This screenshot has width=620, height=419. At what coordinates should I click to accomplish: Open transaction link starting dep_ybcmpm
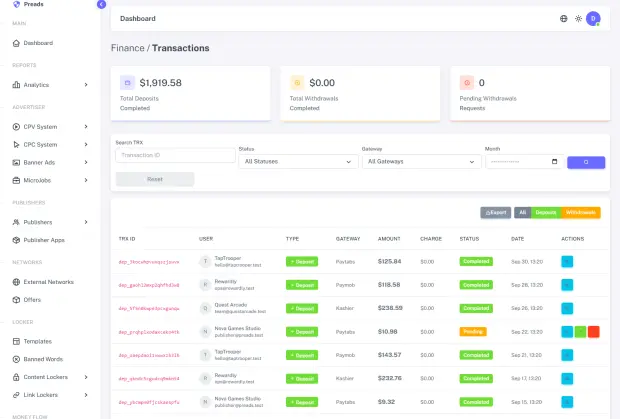149,402
